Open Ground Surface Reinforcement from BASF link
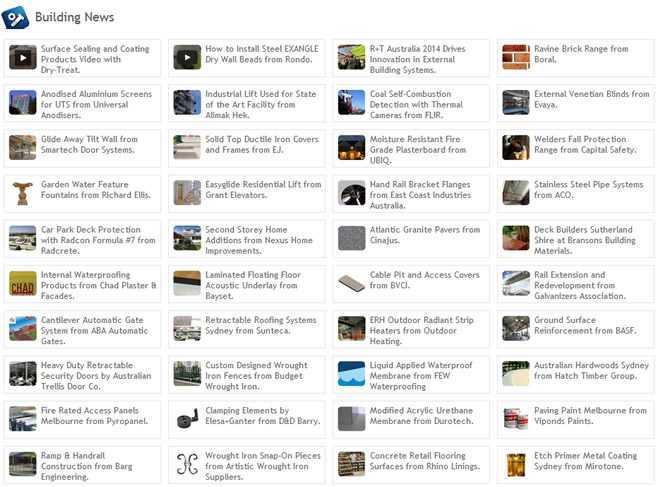 (585, 325)
